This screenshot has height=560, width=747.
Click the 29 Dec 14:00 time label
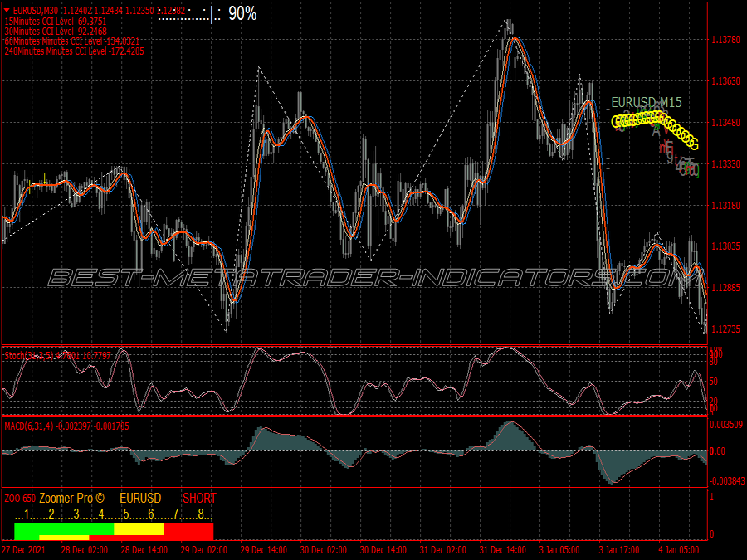pyautogui.click(x=263, y=550)
